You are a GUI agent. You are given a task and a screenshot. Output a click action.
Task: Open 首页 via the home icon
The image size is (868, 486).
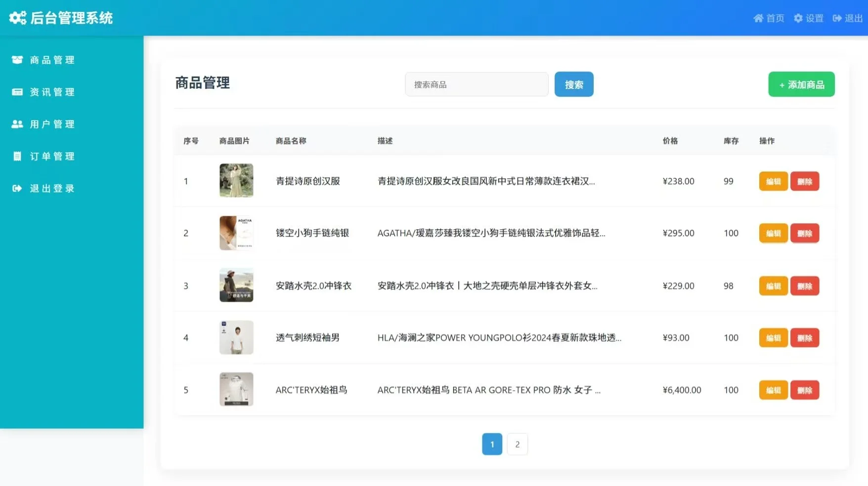click(759, 18)
